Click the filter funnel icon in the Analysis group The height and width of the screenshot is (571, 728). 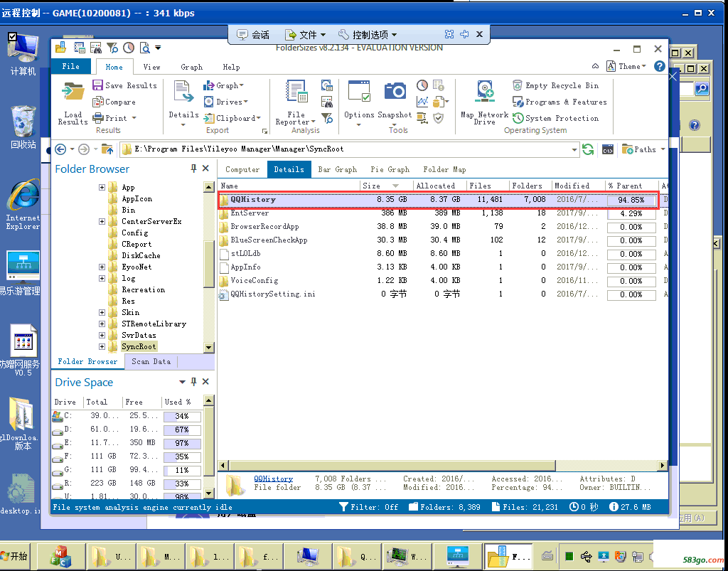coord(327,118)
